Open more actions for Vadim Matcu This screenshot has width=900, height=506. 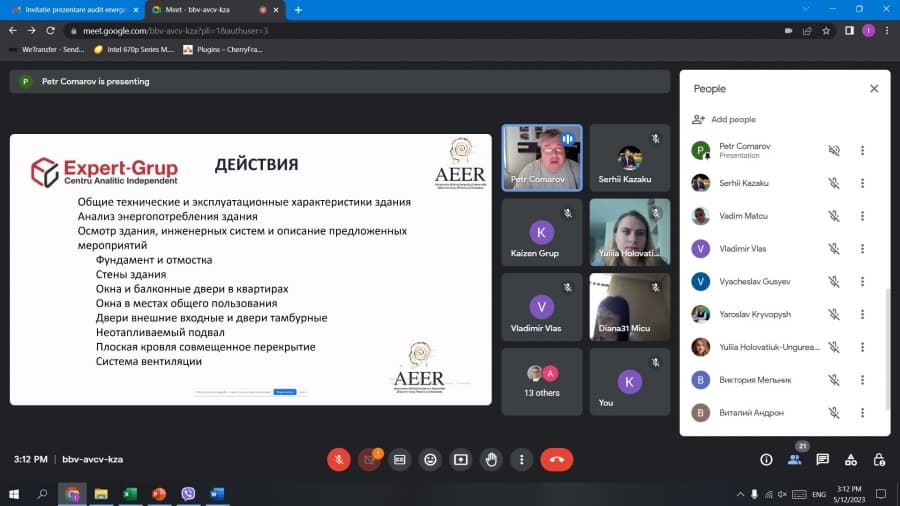[862, 216]
